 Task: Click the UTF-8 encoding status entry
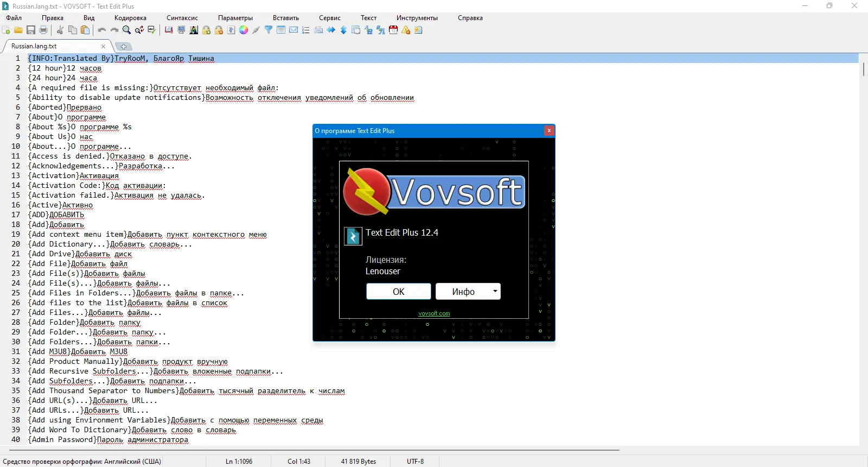[416, 462]
